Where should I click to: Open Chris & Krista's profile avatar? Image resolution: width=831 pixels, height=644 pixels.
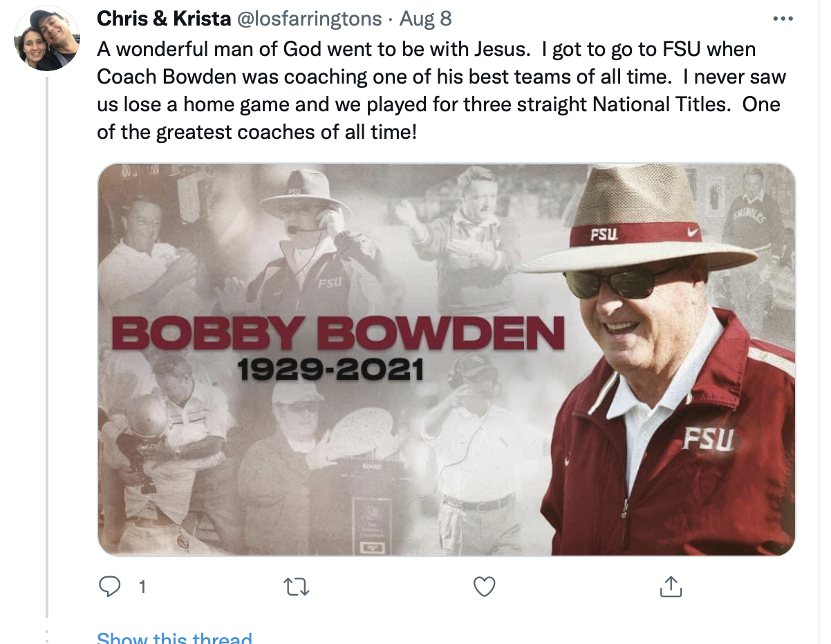[x=46, y=39]
